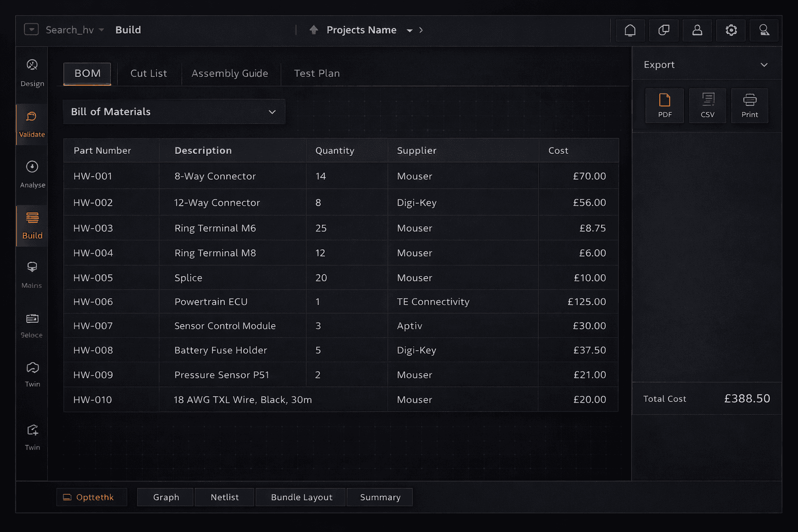The width and height of the screenshot is (798, 532).
Task: Switch to the Cut List tab
Action: [x=149, y=73]
